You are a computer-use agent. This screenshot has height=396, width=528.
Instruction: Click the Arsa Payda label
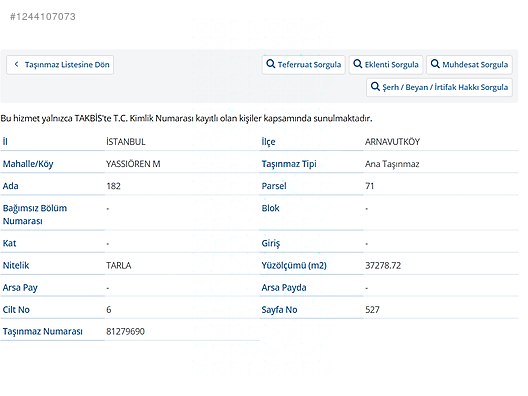tap(284, 288)
